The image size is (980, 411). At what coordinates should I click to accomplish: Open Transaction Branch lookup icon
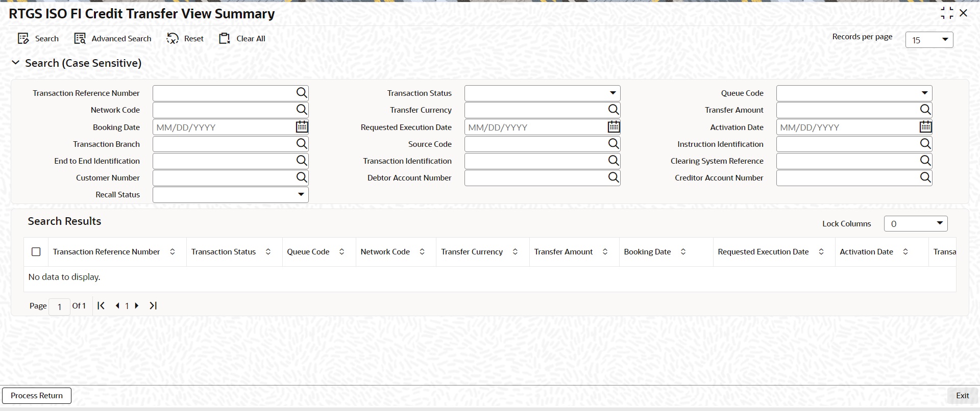302,144
